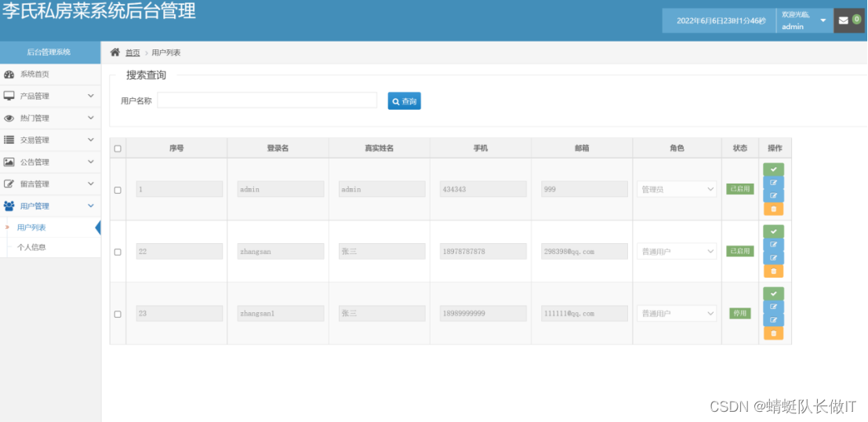Screen dimensions: 868x422
Task: Check the checkbox for the zhangsan row
Action: [x=118, y=252]
